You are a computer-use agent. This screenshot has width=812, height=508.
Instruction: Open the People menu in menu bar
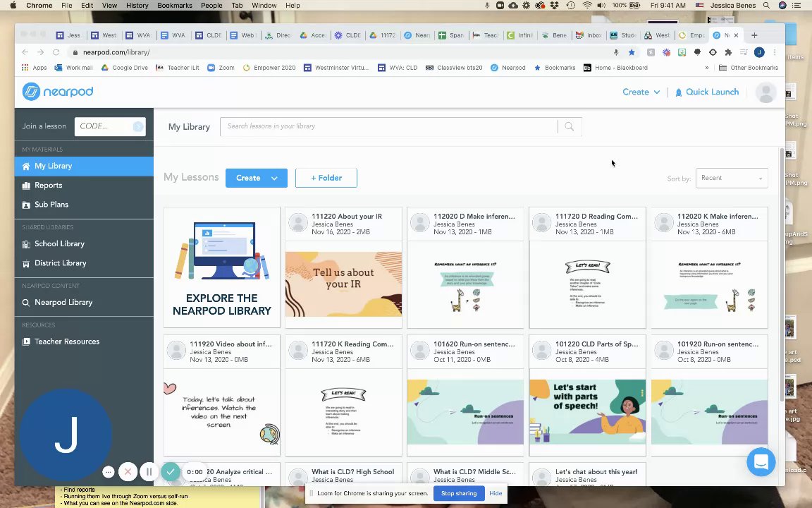pyautogui.click(x=211, y=5)
